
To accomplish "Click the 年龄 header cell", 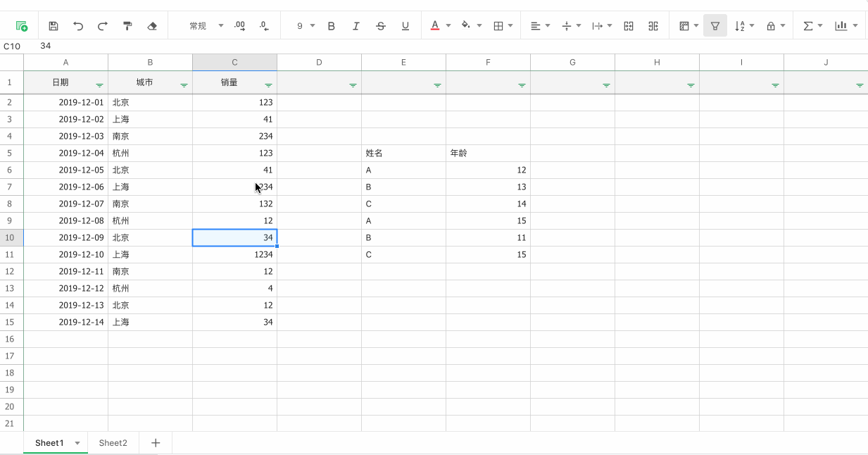I will 489,153.
